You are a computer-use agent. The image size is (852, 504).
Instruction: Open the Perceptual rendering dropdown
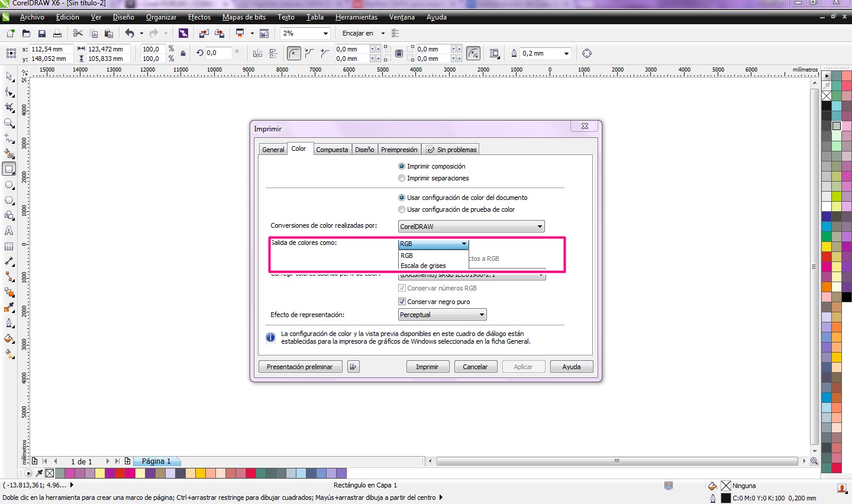pyautogui.click(x=442, y=315)
